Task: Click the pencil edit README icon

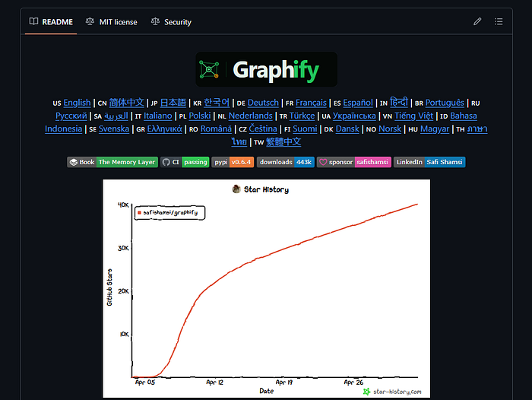Action: (x=477, y=22)
